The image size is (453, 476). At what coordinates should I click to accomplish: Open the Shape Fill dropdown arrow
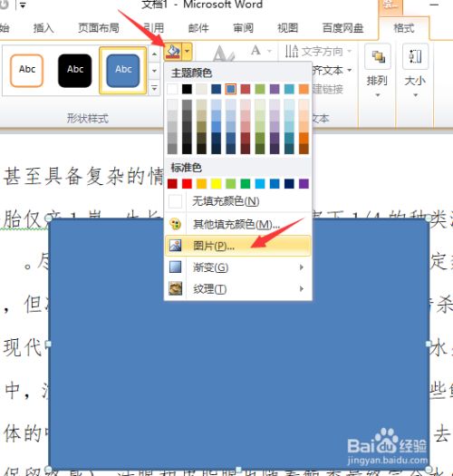(x=188, y=52)
